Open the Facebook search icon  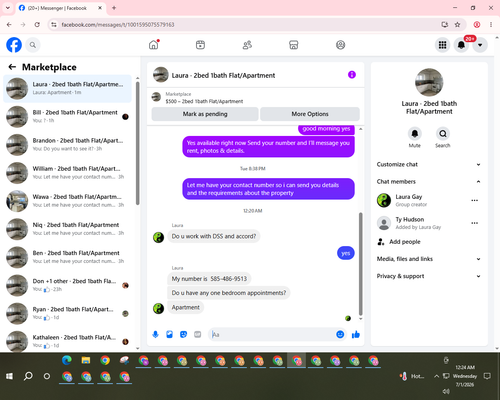[x=33, y=45]
